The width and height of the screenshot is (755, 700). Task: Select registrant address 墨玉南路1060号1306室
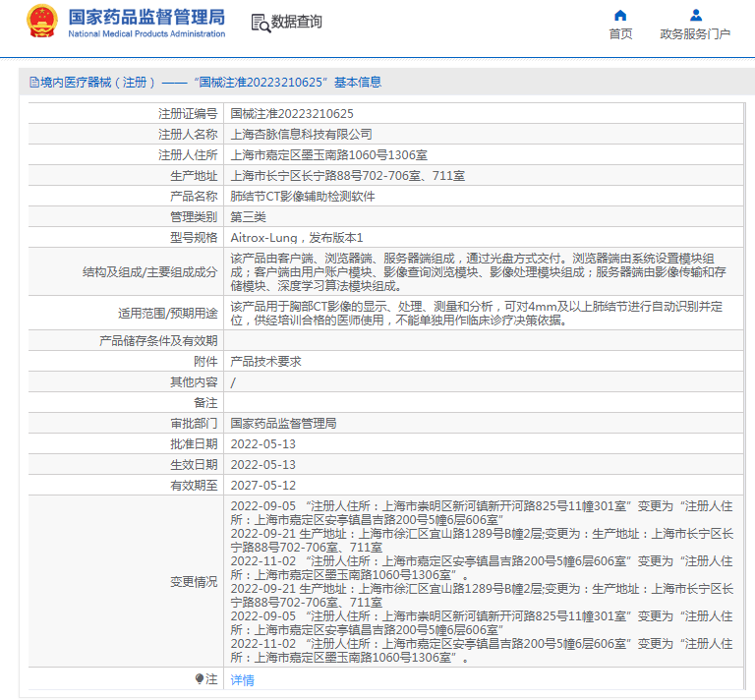[x=329, y=155]
